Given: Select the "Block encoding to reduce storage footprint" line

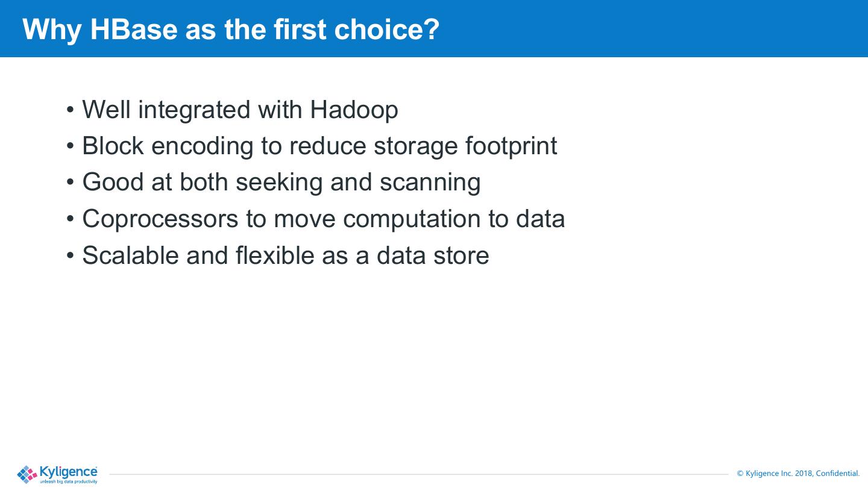Looking at the screenshot, I should point(319,146).
